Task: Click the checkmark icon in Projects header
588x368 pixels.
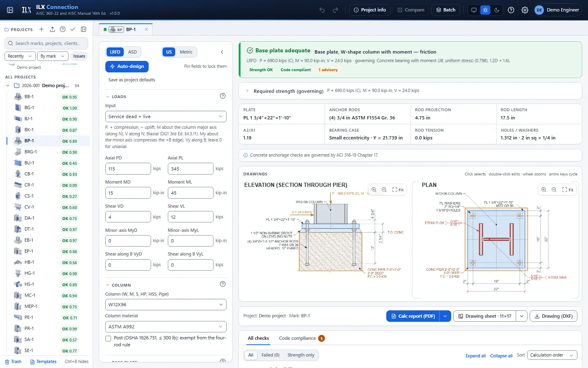Action: [x=73, y=29]
